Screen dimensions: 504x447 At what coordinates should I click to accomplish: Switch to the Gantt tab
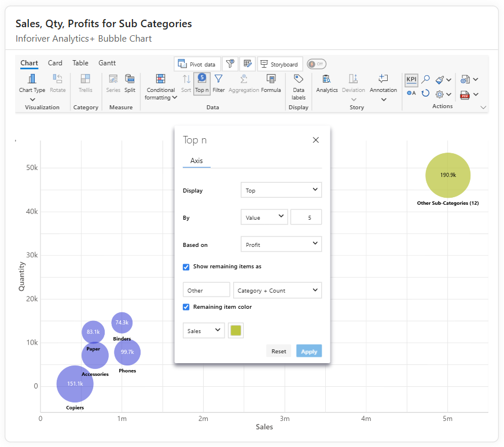tap(107, 63)
